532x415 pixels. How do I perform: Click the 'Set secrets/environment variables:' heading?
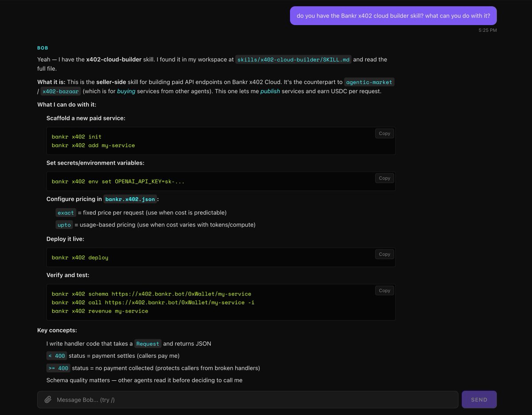tap(95, 163)
